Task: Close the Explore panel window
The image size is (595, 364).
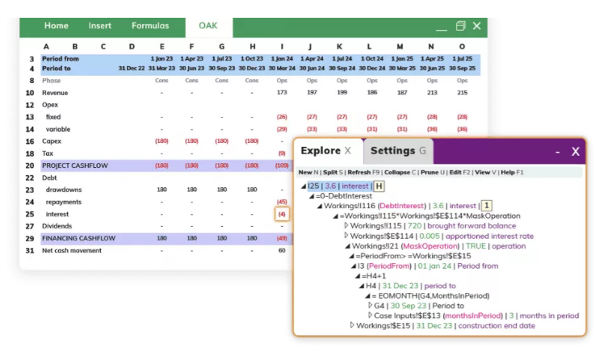Action: (575, 151)
